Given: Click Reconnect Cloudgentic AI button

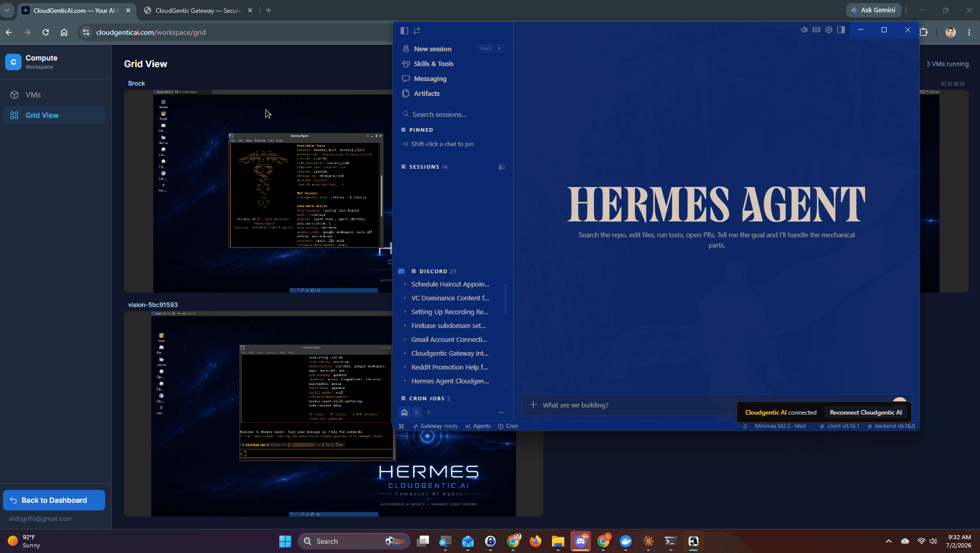Looking at the screenshot, I should (866, 413).
